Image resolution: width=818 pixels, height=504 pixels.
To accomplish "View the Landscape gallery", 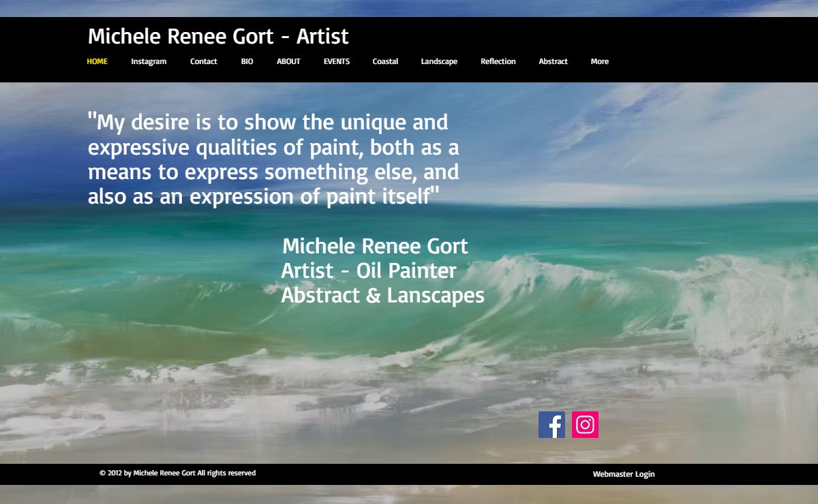I will coord(439,61).
